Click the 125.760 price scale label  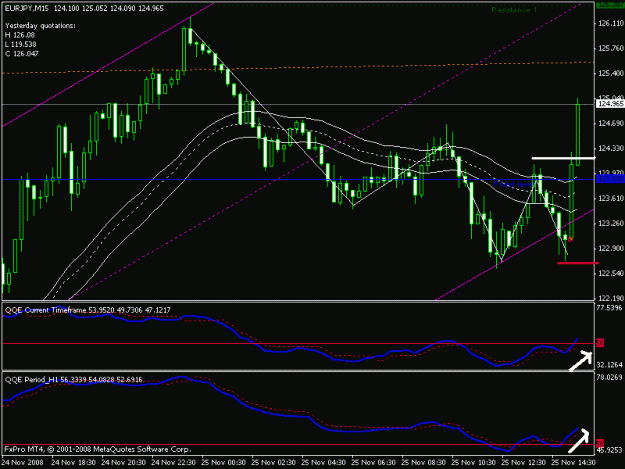(611, 49)
